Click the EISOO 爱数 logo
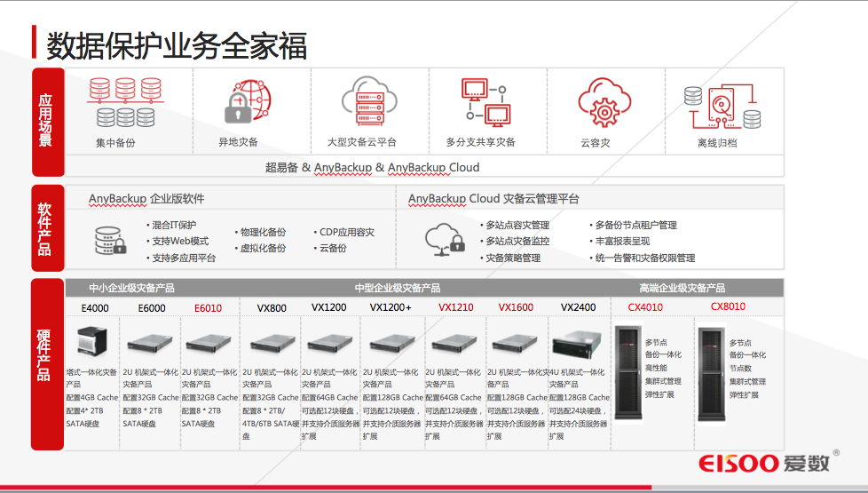 click(763, 464)
